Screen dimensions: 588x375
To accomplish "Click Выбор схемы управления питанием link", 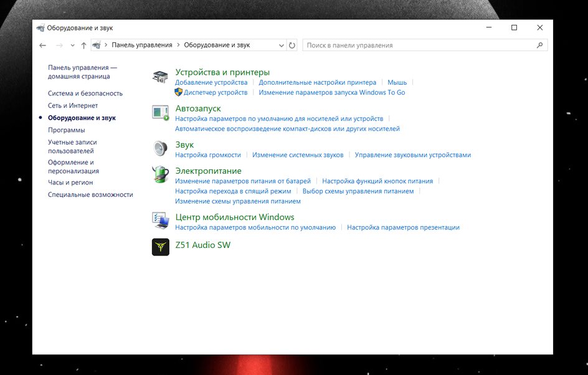I will click(358, 191).
